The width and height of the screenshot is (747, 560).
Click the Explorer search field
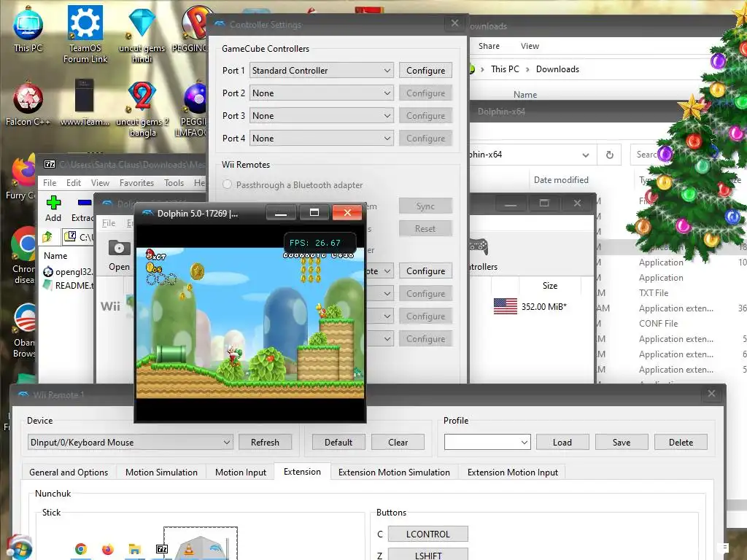[x=647, y=155]
